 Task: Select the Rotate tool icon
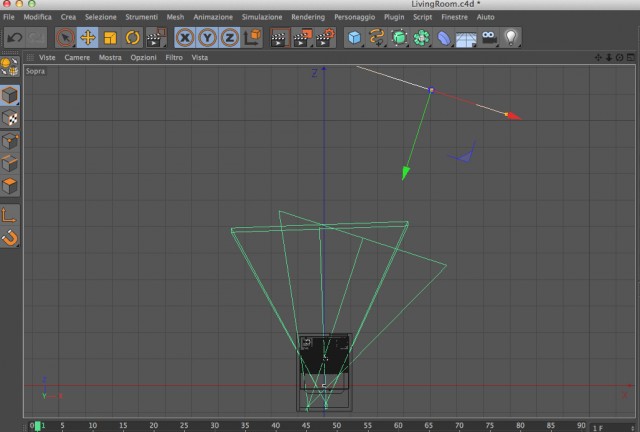[x=133, y=38]
